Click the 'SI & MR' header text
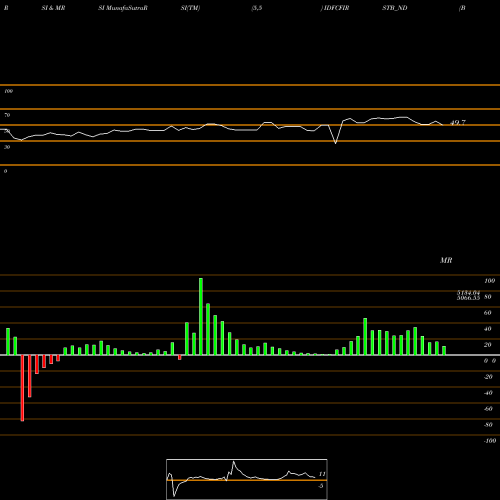The height and width of the screenshot is (500, 500). (x=53, y=8)
